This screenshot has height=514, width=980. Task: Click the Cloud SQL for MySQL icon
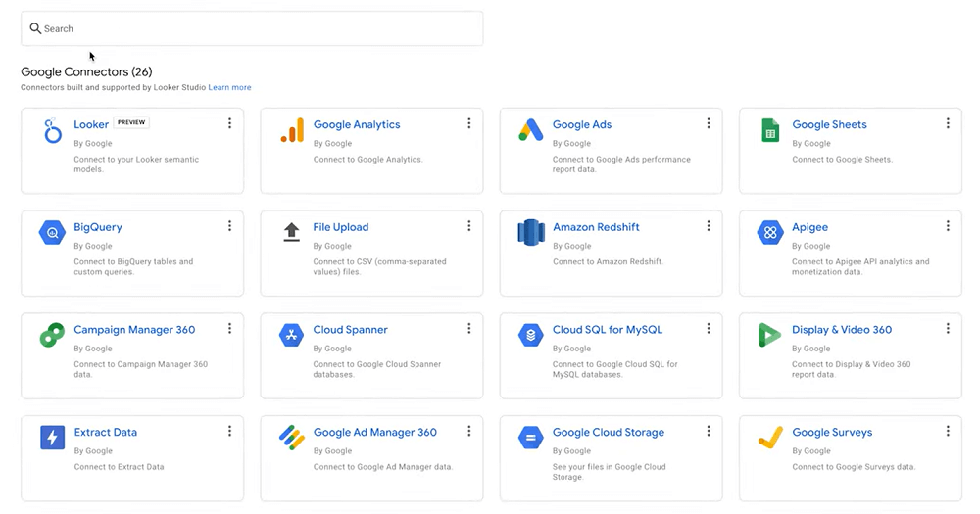click(530, 335)
